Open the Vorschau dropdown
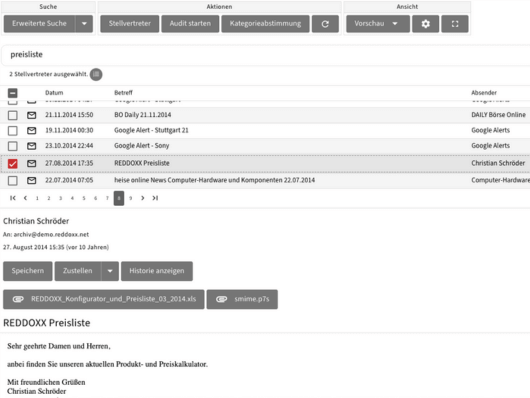 click(x=378, y=24)
